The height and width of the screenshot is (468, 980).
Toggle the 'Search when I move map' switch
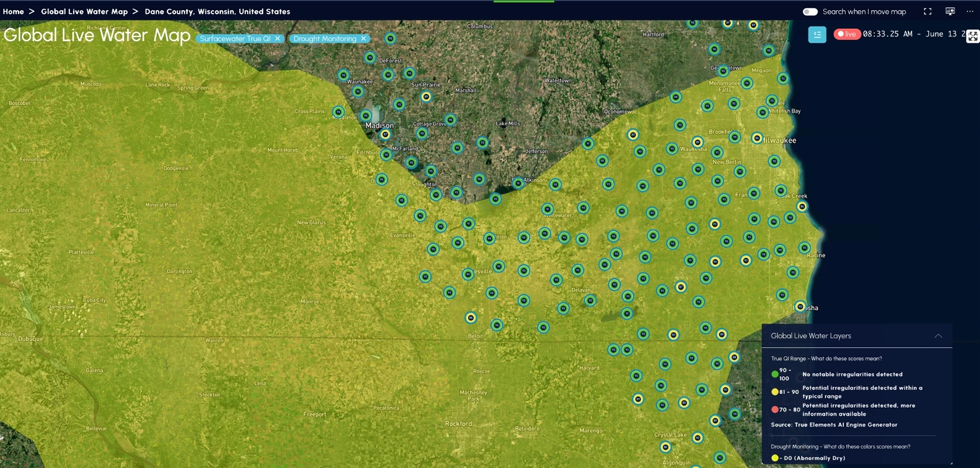(810, 12)
